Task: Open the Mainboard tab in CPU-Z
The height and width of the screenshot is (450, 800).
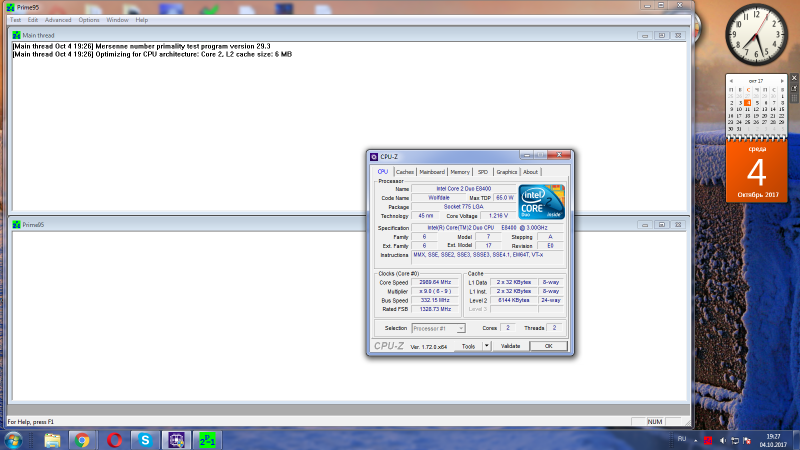Action: pos(432,172)
